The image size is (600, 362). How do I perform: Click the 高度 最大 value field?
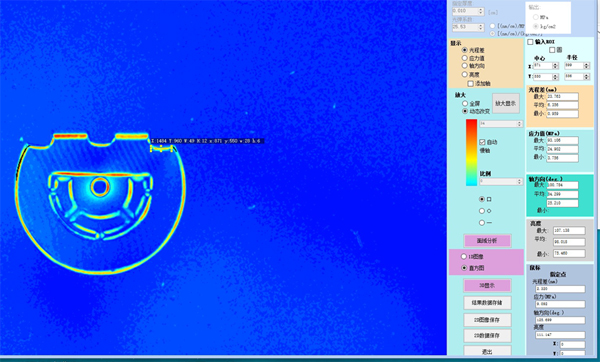coord(569,231)
